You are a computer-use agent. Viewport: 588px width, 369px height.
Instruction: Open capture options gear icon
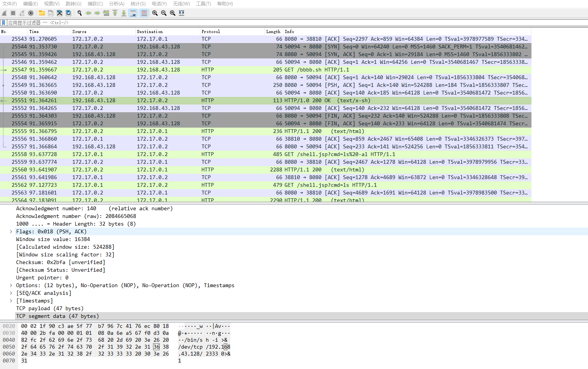point(31,13)
